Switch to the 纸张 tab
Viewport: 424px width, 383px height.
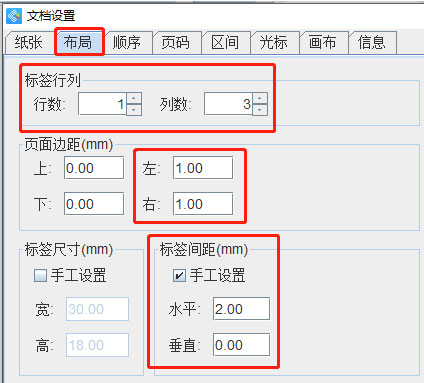[x=29, y=43]
